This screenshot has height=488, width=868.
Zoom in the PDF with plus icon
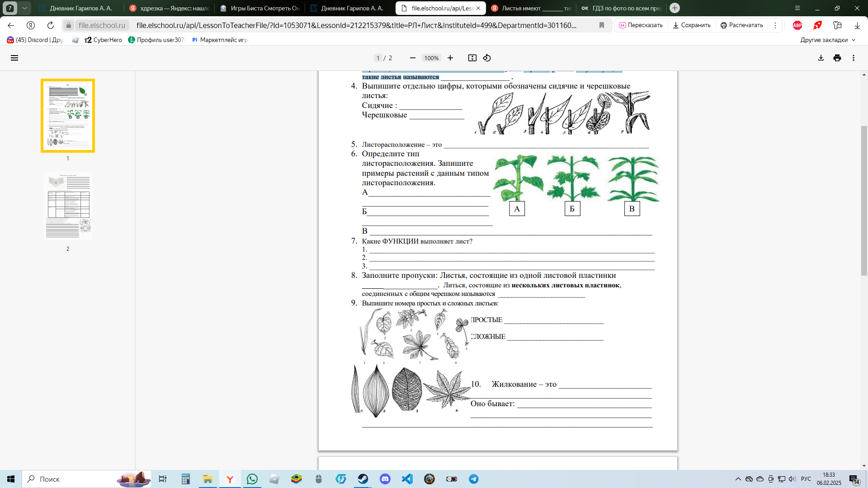(450, 58)
